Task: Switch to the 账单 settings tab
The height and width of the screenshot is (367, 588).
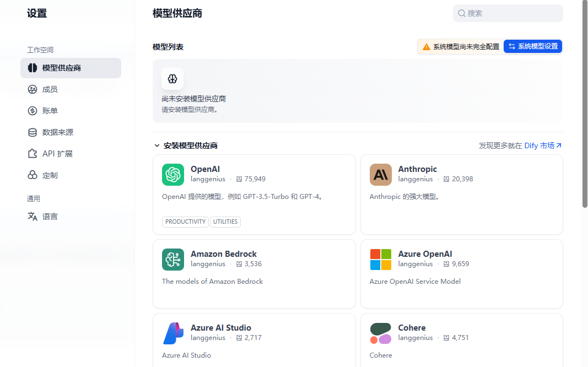Action: click(71, 111)
